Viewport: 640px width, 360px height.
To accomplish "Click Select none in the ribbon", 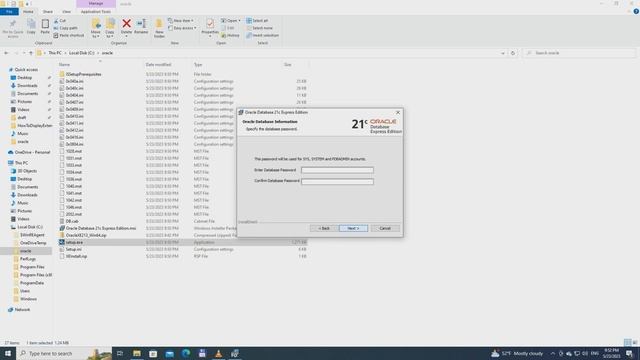I will point(259,28).
